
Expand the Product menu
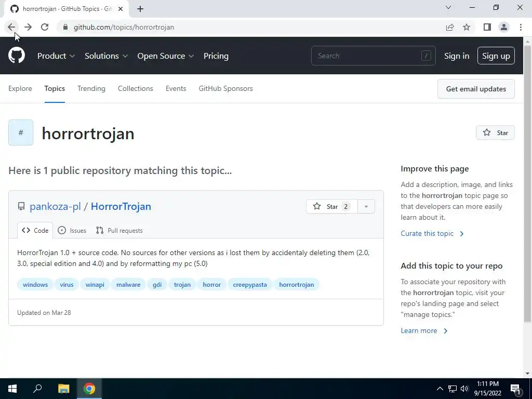(56, 56)
